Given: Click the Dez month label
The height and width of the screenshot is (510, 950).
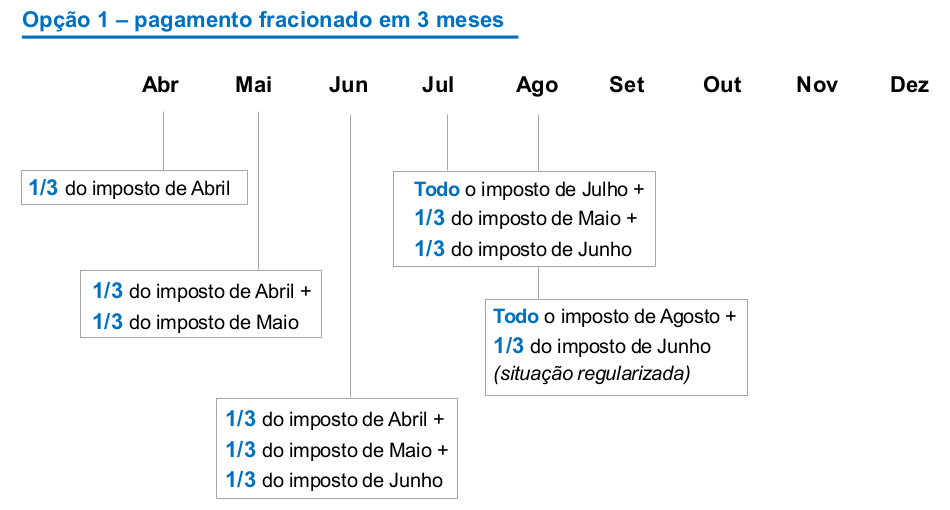Looking at the screenshot, I should click(x=909, y=85).
